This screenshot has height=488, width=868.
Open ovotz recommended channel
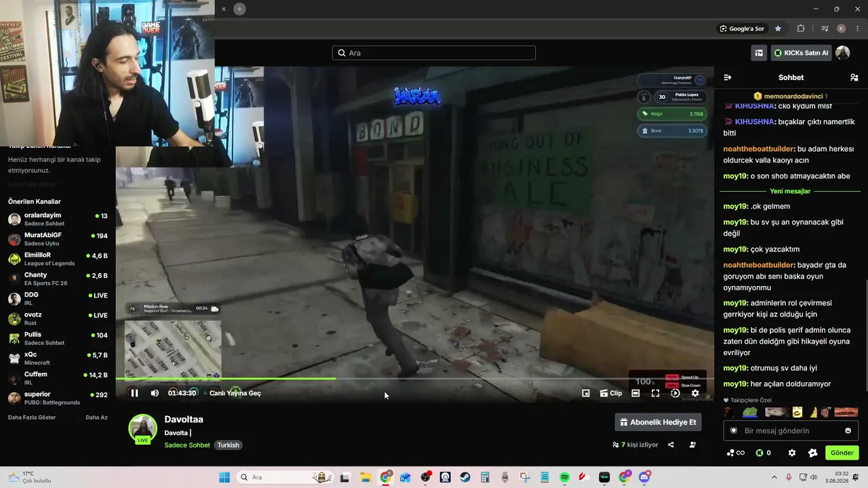click(58, 319)
